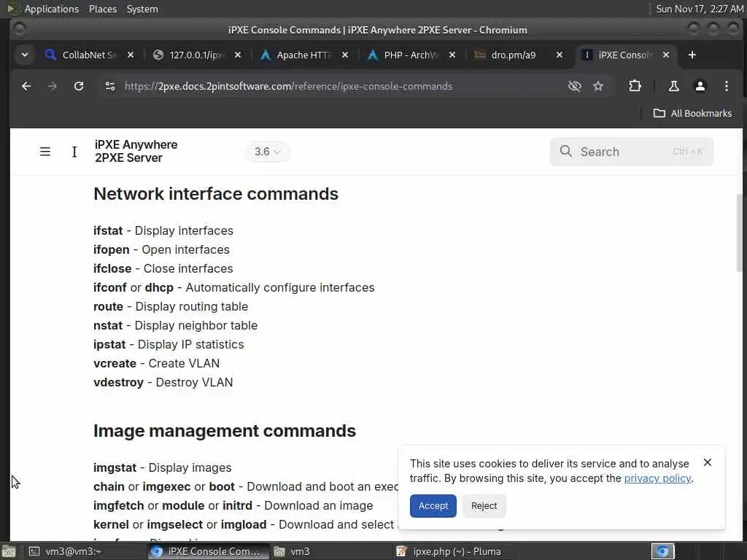This screenshot has width=747, height=560.
Task: Accept the cookie notice
Action: tap(433, 506)
